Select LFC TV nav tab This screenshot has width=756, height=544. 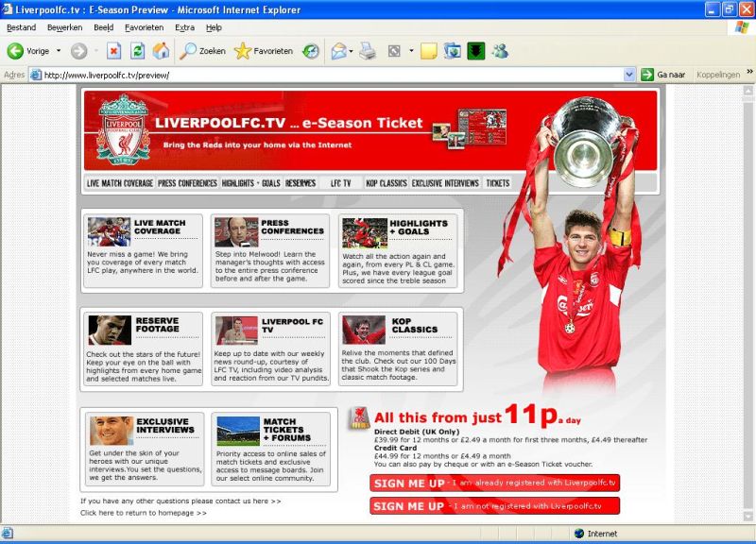(340, 183)
